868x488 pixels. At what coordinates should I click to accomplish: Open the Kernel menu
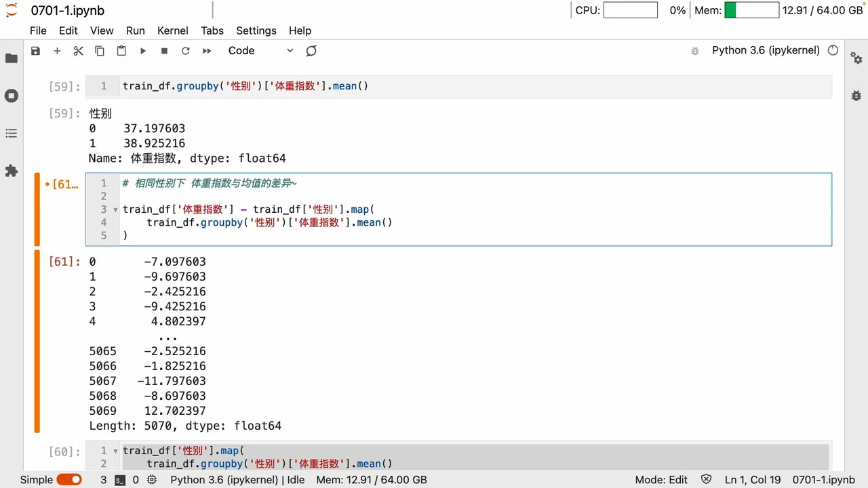click(172, 30)
